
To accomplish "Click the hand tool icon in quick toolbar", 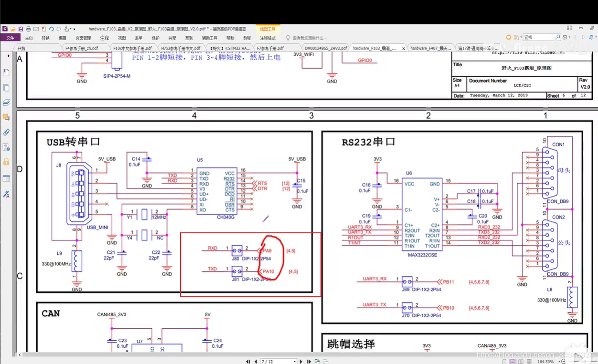I will point(66,29).
